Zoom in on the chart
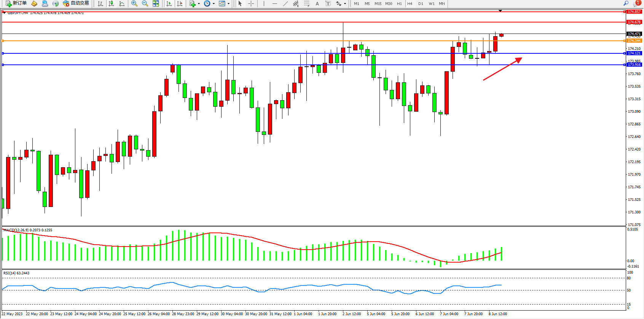This screenshot has height=319, width=644. point(134,3)
